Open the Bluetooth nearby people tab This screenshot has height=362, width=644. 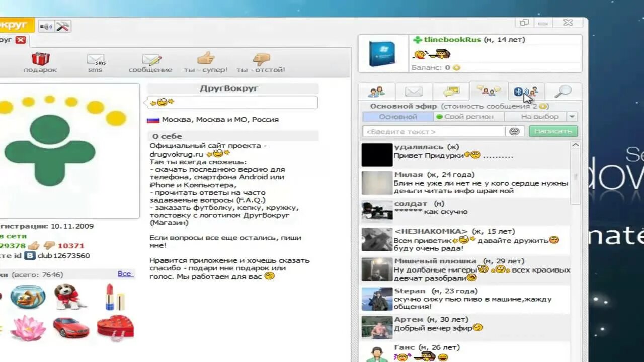526,92
